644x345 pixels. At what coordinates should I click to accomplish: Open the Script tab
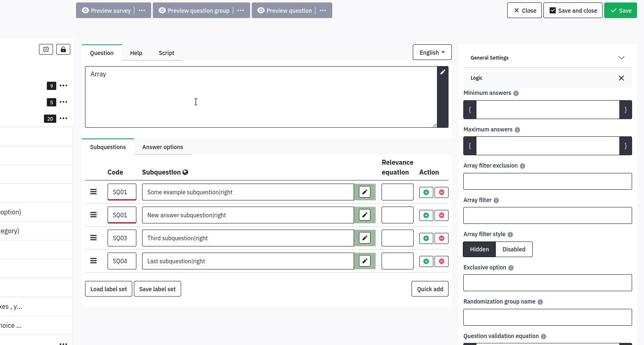(x=166, y=53)
